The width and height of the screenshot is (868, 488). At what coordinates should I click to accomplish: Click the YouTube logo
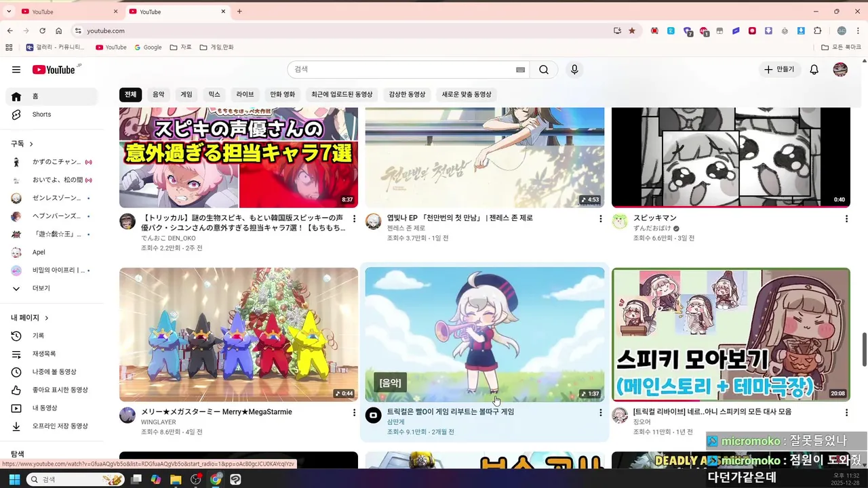point(54,70)
